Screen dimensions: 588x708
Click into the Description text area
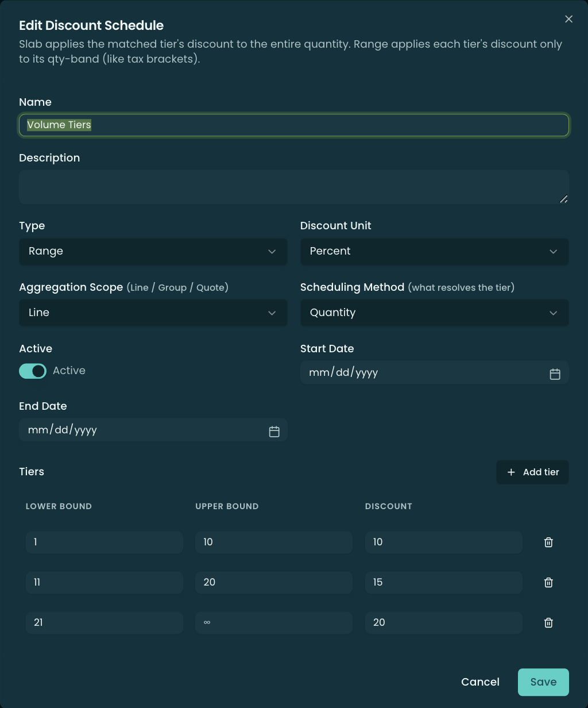(x=294, y=187)
